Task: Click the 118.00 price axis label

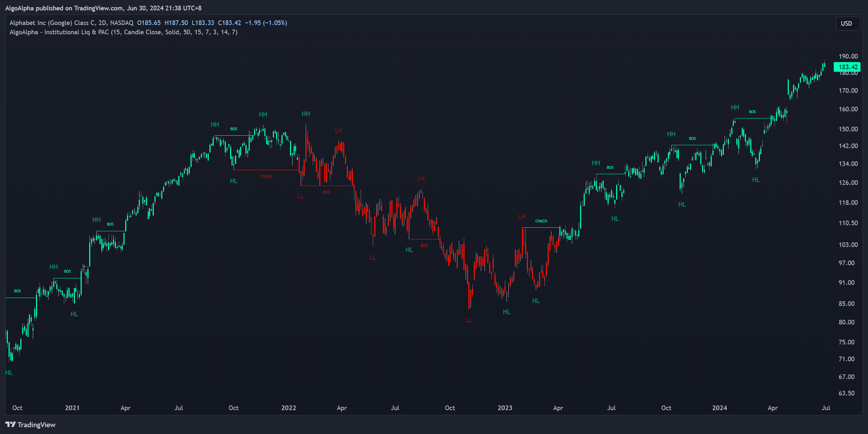Action: pyautogui.click(x=848, y=203)
